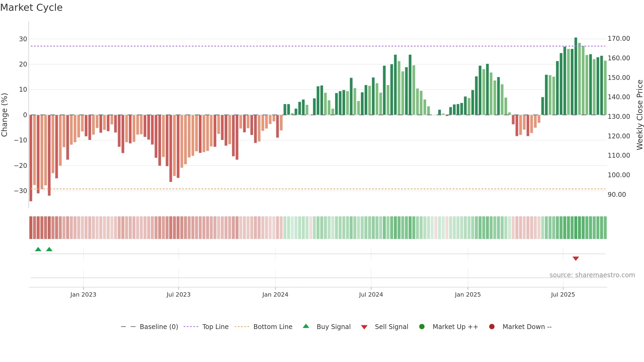
Task: Click the −20 tick on Change axis
Action: coord(21,165)
